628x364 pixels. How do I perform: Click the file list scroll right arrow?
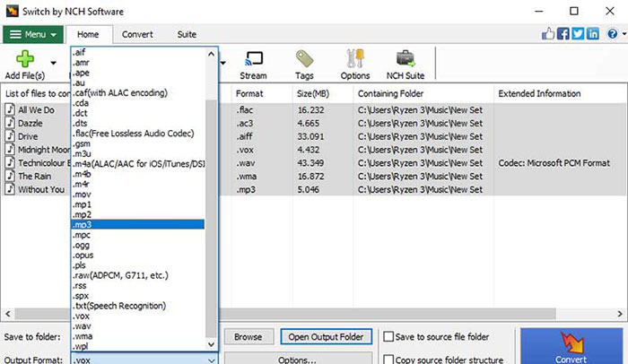click(620, 314)
